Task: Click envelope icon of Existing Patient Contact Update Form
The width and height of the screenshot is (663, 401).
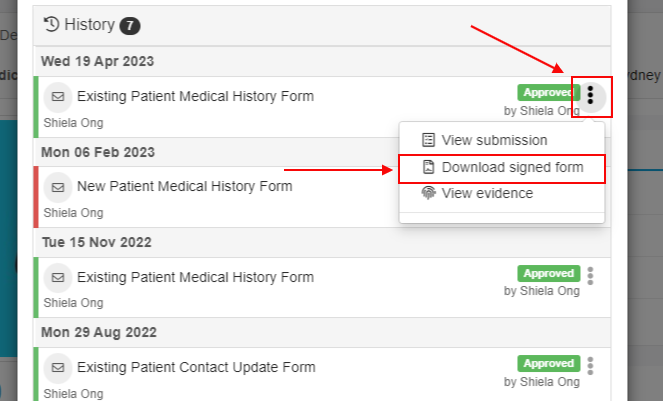Action: click(58, 367)
